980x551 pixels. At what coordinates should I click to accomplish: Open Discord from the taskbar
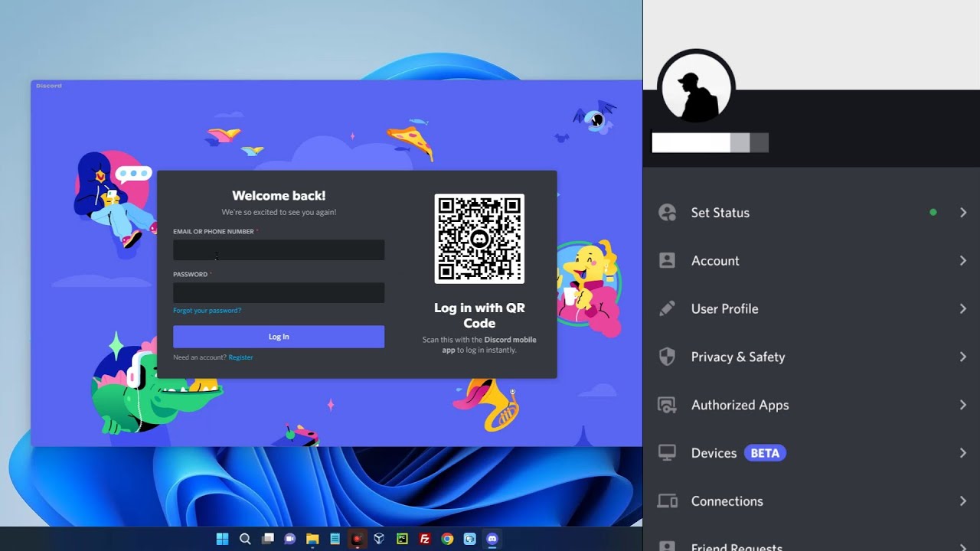492,539
